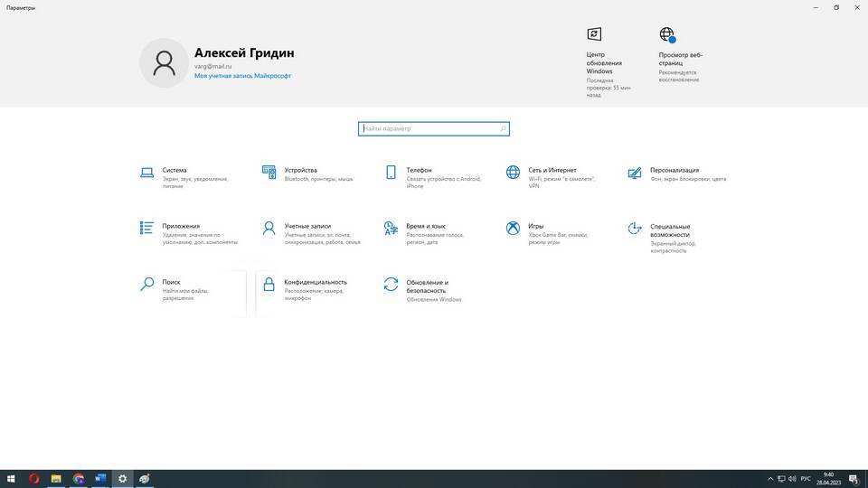Viewport: 868px width, 488px height.
Task: Open the Поиск settings category
Action: pos(172,283)
